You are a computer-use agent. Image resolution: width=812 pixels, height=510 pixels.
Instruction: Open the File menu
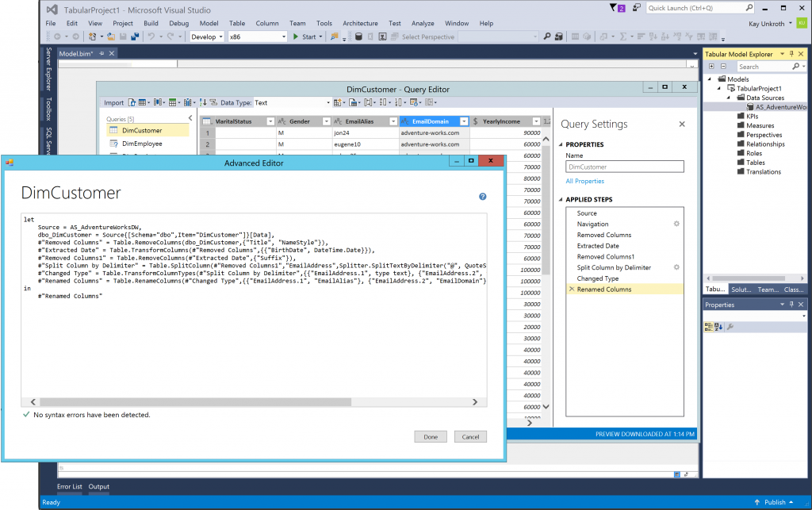(x=51, y=23)
